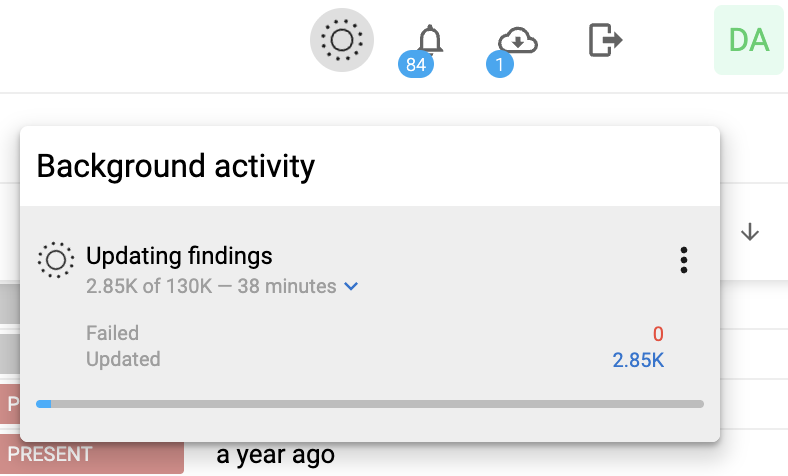Open three-dot menu for Updating findings

click(x=684, y=260)
